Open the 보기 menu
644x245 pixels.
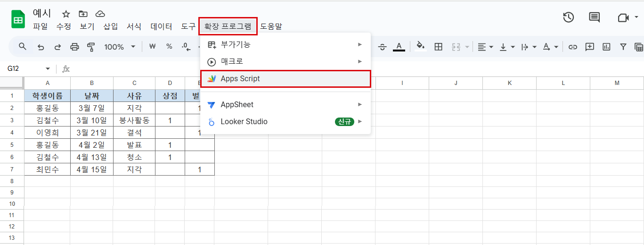(x=87, y=26)
